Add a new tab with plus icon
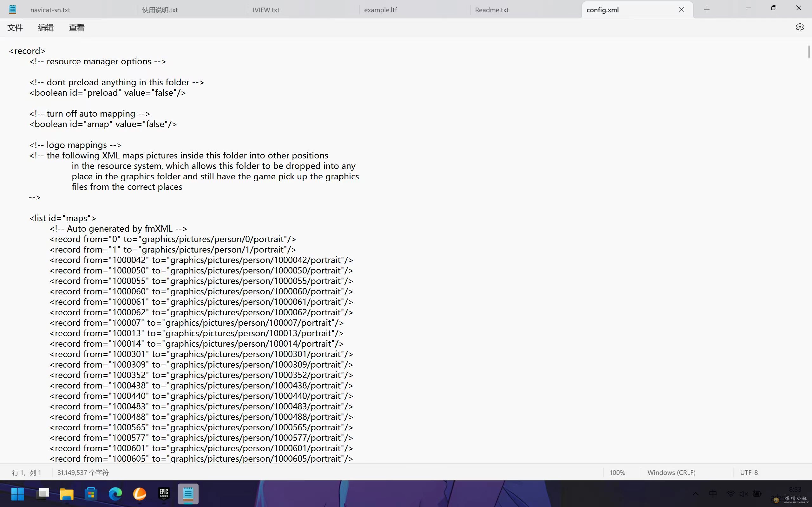812x507 pixels. pos(707,10)
